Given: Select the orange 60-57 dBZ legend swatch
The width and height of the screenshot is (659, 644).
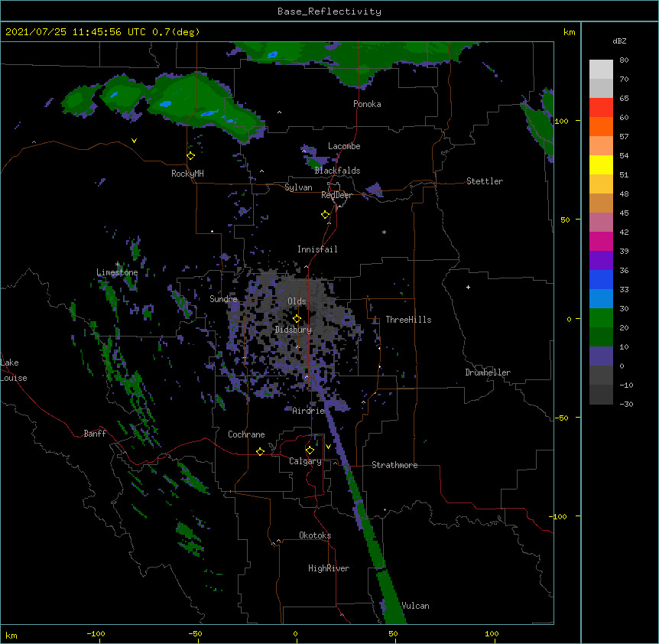Looking at the screenshot, I should pos(601,126).
